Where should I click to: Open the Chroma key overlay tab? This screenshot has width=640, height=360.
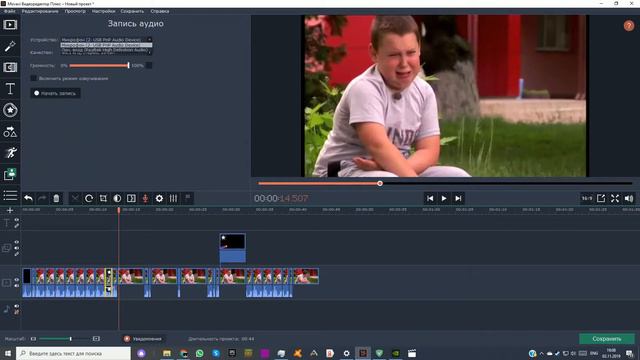10,174
